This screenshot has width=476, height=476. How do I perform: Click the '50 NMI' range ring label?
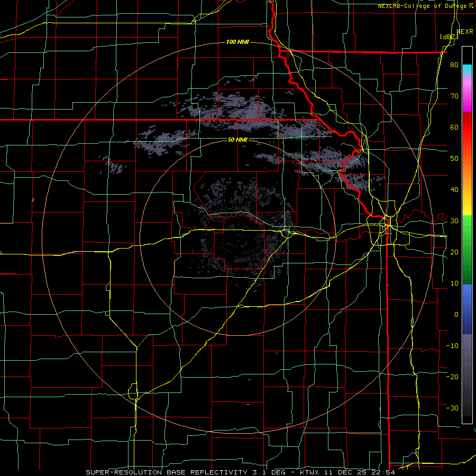237,140
